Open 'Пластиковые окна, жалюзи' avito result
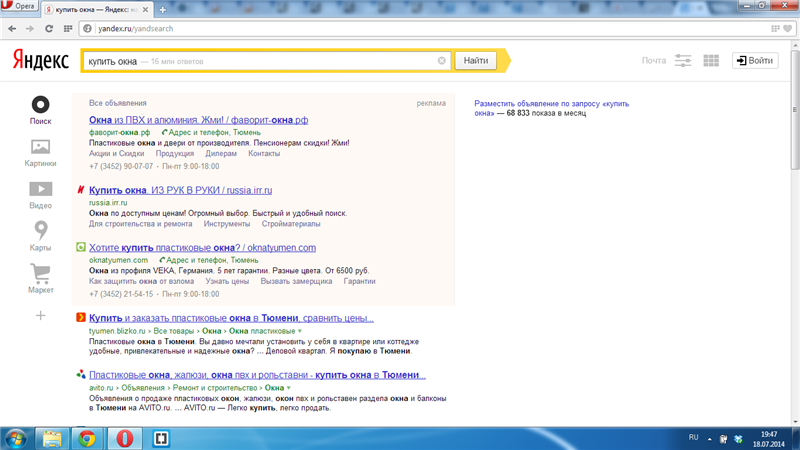The image size is (800, 450). click(257, 375)
